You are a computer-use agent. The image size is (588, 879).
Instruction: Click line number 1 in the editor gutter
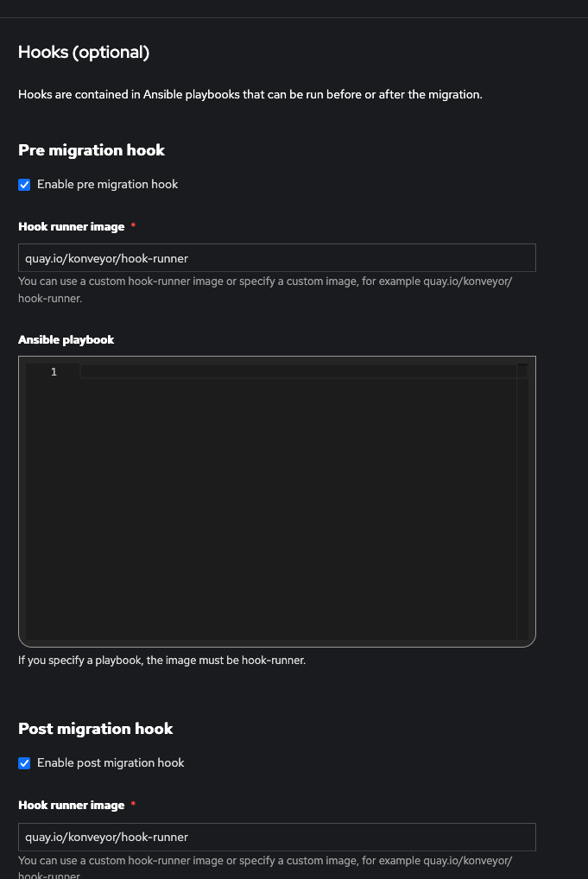pyautogui.click(x=54, y=372)
